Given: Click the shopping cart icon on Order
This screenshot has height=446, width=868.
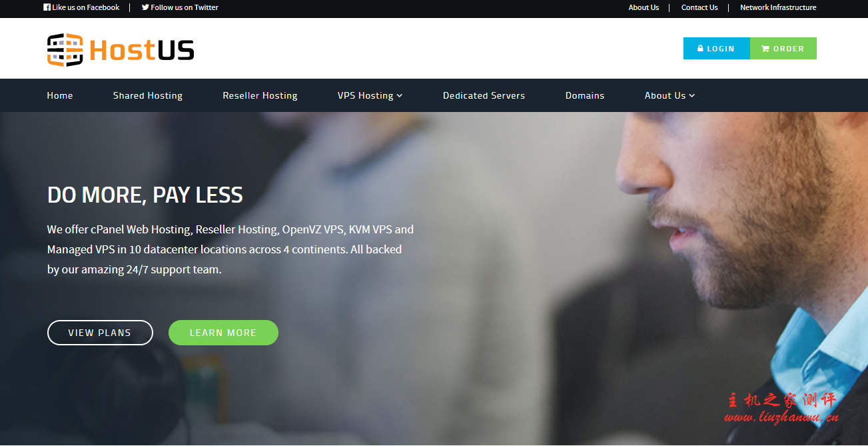Looking at the screenshot, I should coord(765,49).
